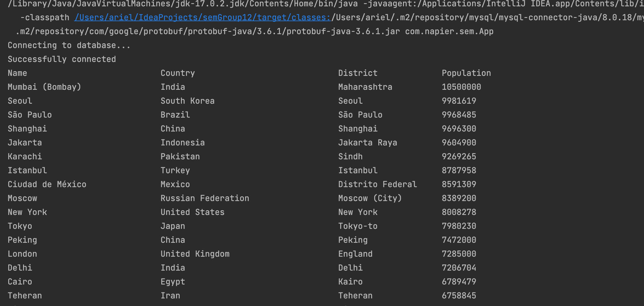Click the population value 9968485
The width and height of the screenshot is (644, 306).
tap(459, 115)
